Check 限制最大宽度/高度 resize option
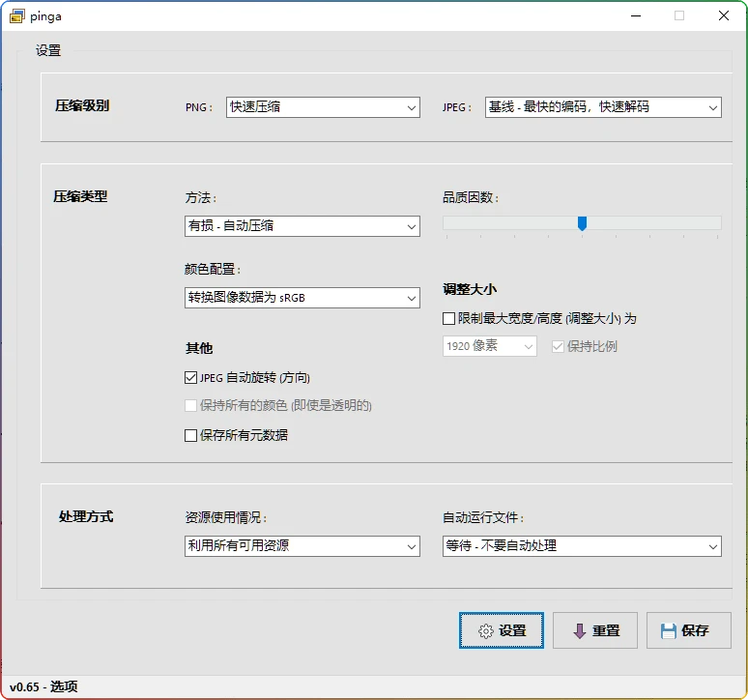The width and height of the screenshot is (748, 700). (448, 319)
